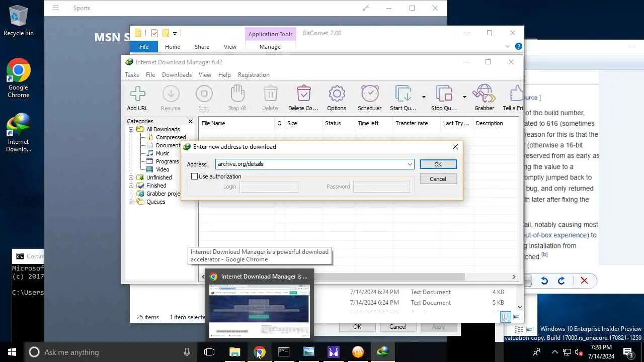The image size is (644, 362).
Task: Open File Explorer from the taskbar
Action: [235, 352]
